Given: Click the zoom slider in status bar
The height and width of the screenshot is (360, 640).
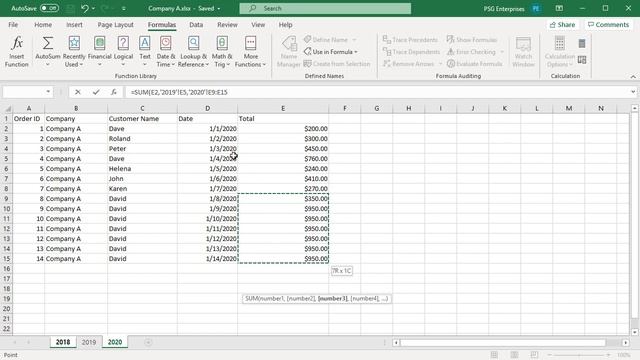Looking at the screenshot, I should tap(579, 355).
